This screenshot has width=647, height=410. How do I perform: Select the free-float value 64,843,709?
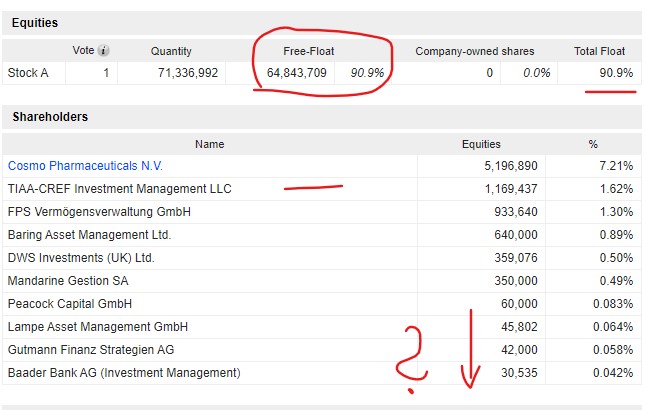(296, 73)
